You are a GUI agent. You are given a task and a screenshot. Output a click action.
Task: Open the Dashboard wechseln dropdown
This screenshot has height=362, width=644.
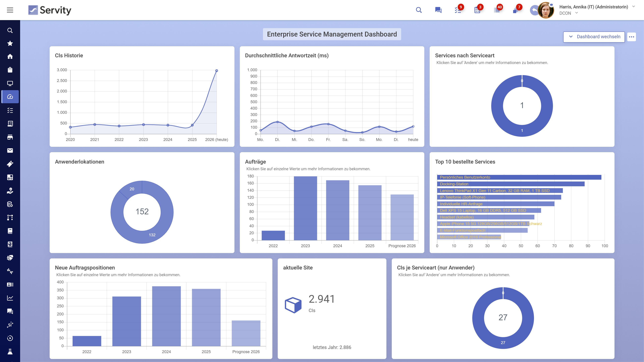click(594, 37)
